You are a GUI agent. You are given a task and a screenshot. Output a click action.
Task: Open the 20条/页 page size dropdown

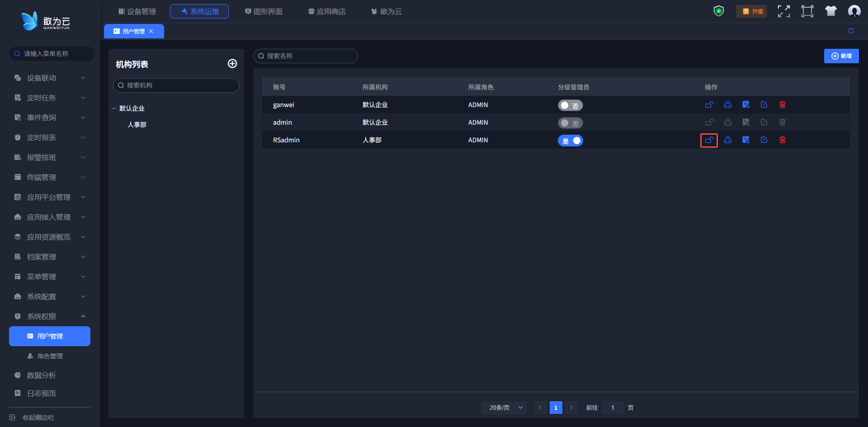(504, 408)
